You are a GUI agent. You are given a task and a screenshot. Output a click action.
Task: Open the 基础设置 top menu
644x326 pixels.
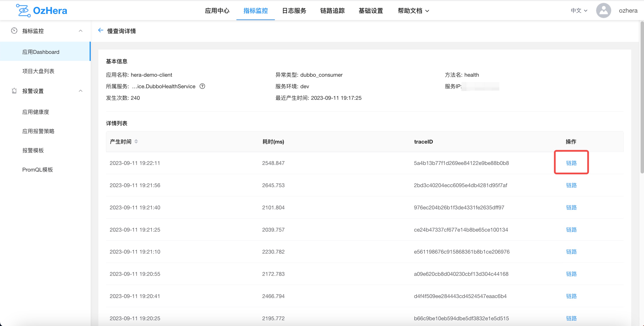pyautogui.click(x=371, y=11)
